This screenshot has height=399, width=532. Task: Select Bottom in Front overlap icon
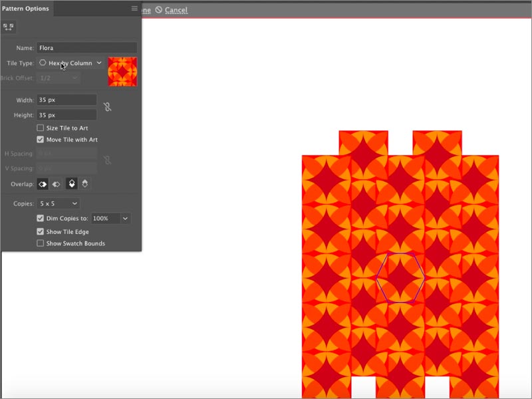[x=85, y=184]
